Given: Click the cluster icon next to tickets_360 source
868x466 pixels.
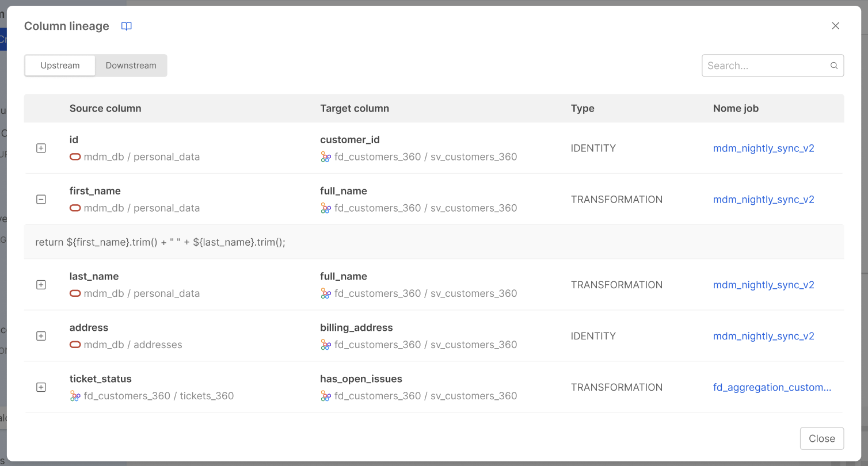Looking at the screenshot, I should (75, 396).
